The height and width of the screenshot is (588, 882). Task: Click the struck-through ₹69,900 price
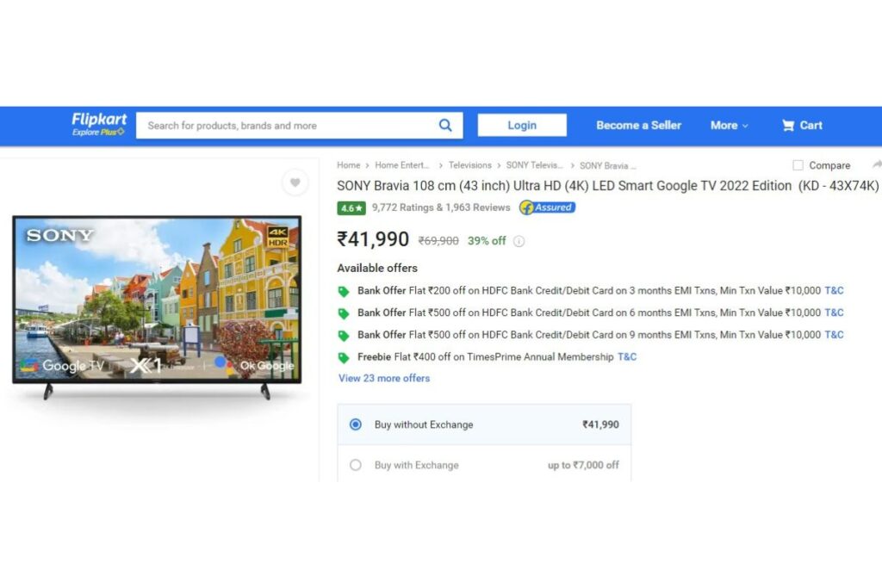438,241
